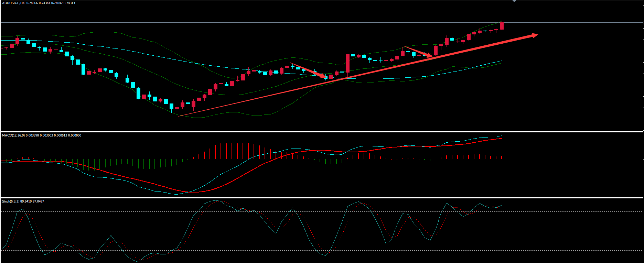Click the first short downward red arrowhead

click(x=324, y=76)
